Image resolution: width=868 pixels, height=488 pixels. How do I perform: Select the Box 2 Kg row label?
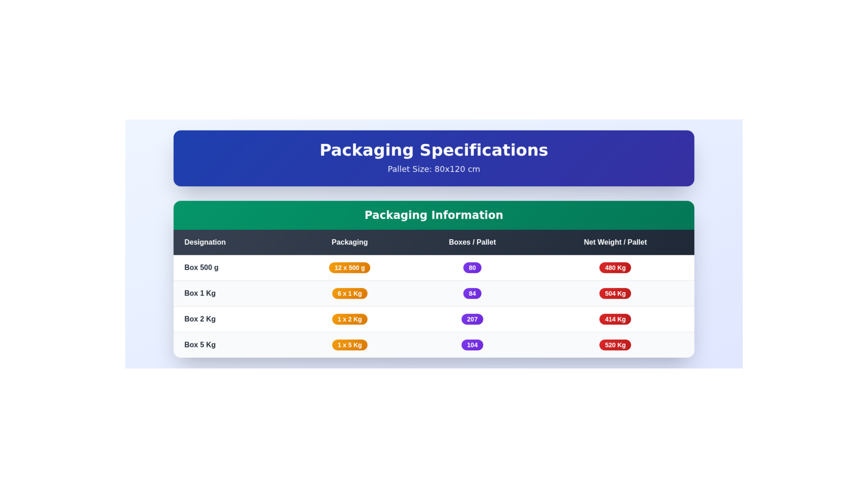tap(200, 319)
